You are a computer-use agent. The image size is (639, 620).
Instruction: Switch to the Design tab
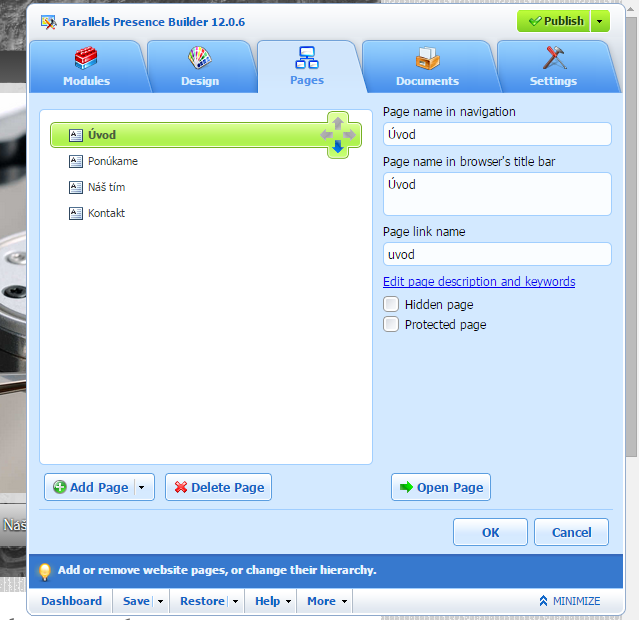200,66
